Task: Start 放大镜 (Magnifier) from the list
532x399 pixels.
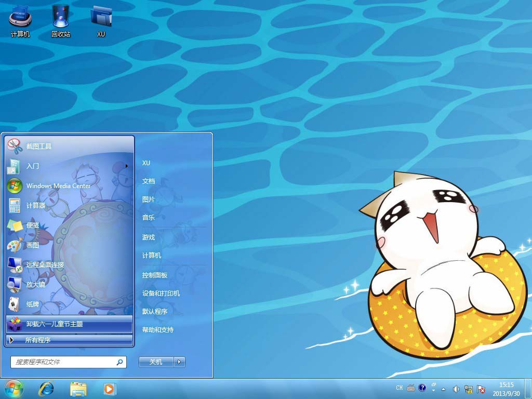Action: point(36,284)
